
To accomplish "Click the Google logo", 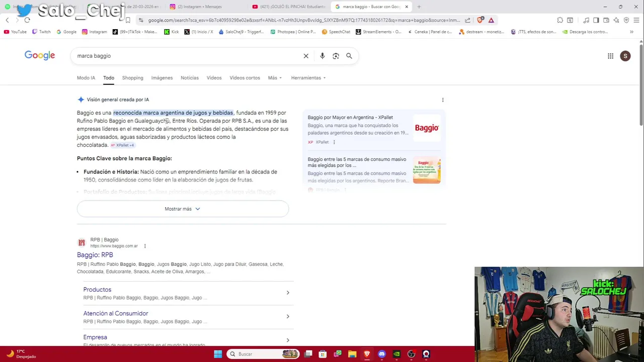I will [x=40, y=55].
